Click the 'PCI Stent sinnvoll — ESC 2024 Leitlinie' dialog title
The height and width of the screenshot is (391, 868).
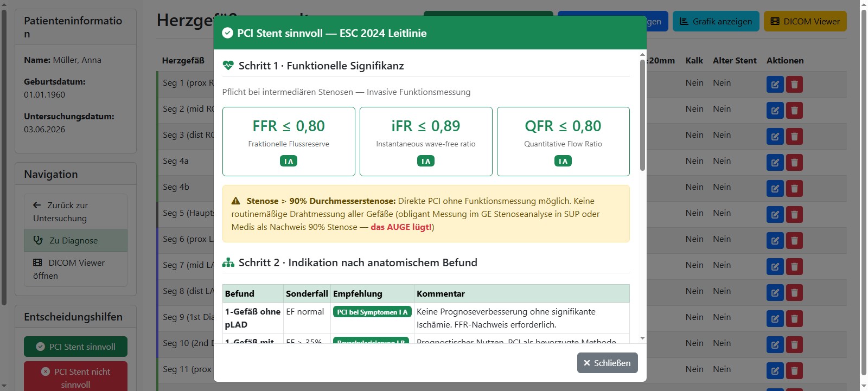click(x=331, y=33)
